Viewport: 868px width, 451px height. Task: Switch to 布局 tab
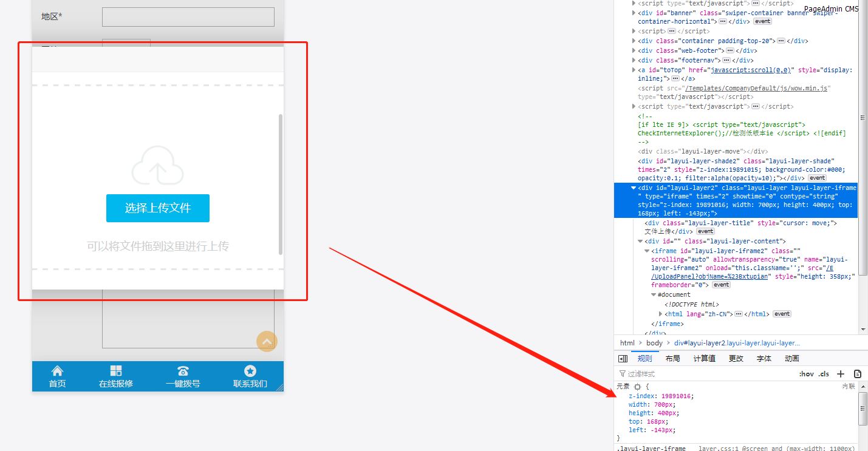pos(672,359)
